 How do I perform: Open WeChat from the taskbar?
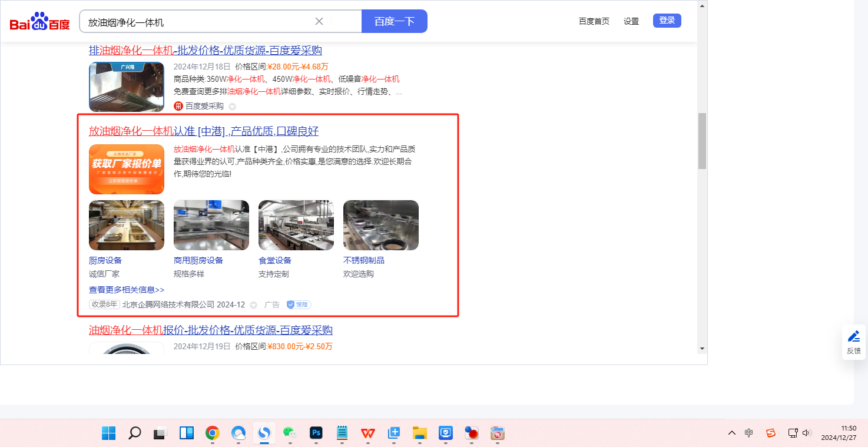290,433
